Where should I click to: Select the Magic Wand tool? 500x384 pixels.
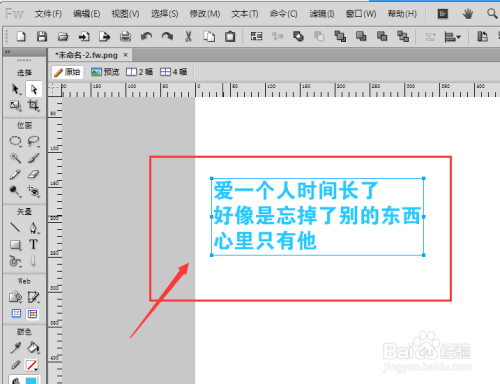pyautogui.click(x=15, y=158)
